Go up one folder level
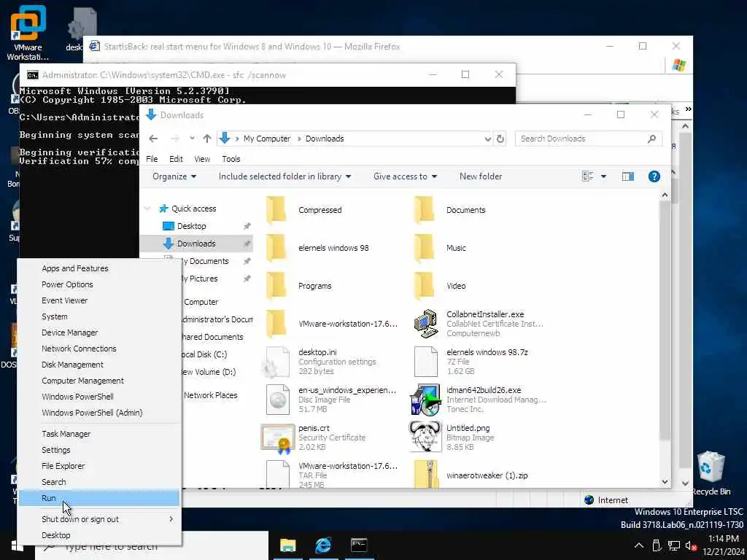 (x=206, y=139)
